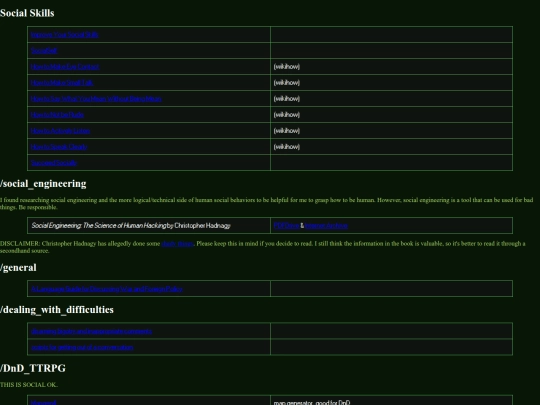Open How to Make Eye Contact link
Image resolution: width=540 pixels, height=405 pixels.
pyautogui.click(x=65, y=67)
